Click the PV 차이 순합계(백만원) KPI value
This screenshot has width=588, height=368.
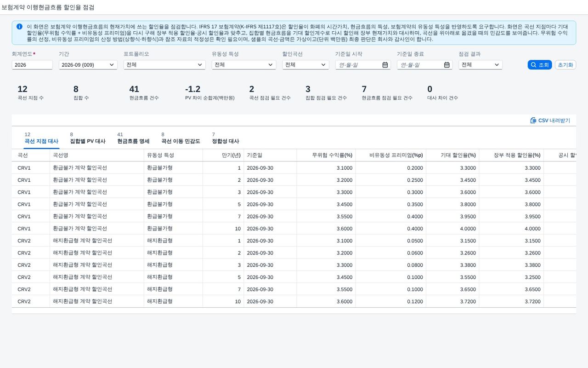pos(192,89)
